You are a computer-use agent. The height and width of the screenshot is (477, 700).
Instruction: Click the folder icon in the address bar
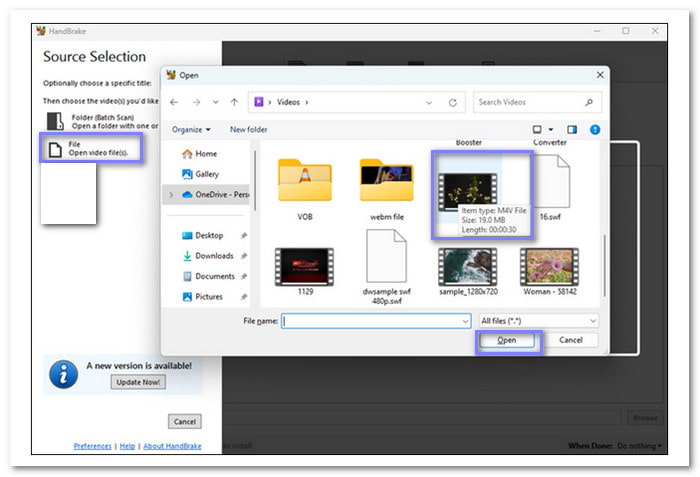(259, 102)
